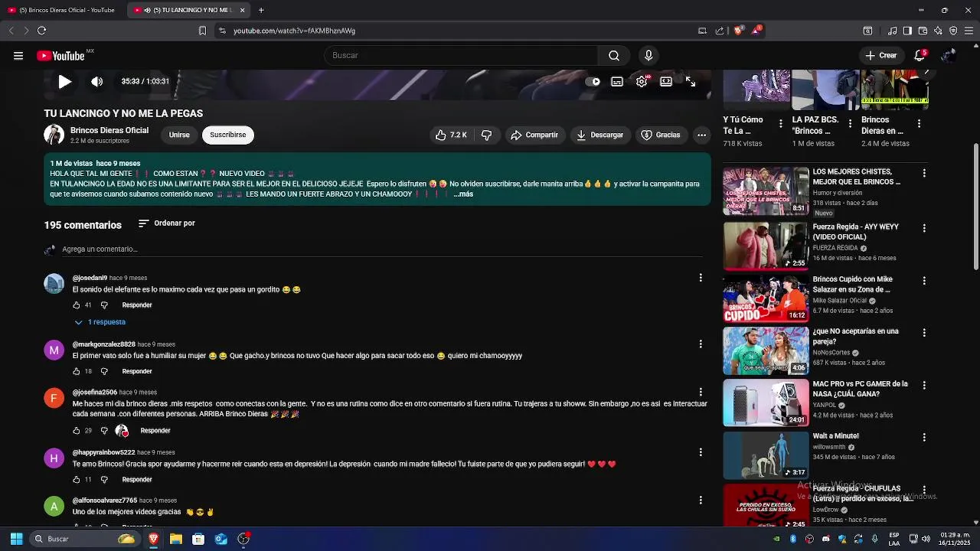Screen dimensions: 980x551
Task: Toggle the autoplay switch in player
Action: pyautogui.click(x=593, y=81)
